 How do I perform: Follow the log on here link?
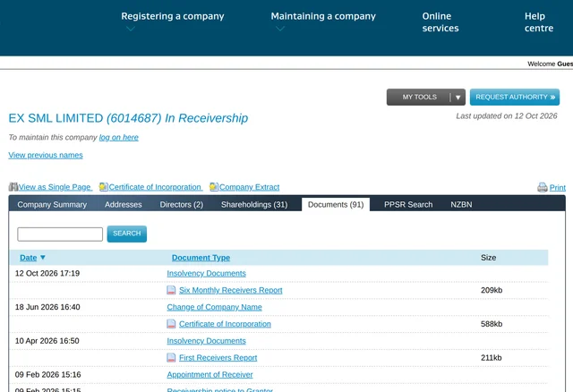pos(119,137)
